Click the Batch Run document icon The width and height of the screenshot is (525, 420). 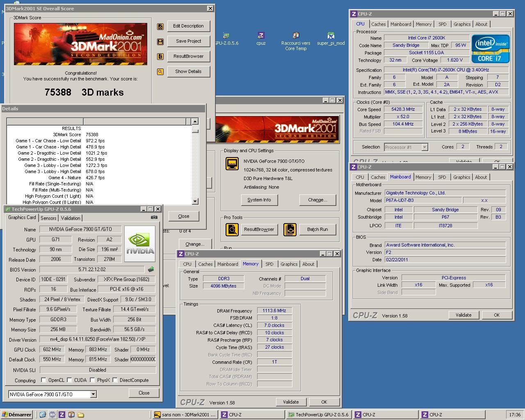[x=290, y=229]
